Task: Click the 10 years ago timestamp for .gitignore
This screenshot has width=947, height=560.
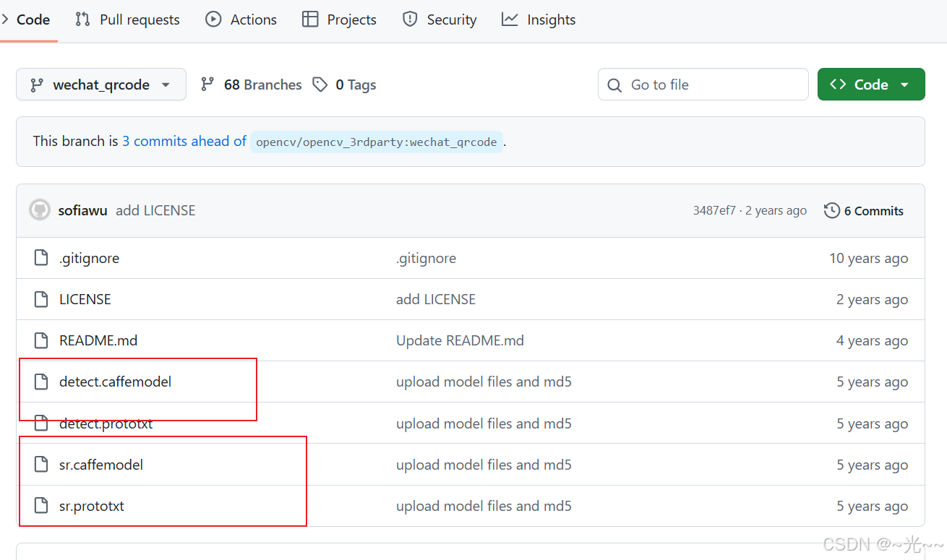Action: coord(869,258)
